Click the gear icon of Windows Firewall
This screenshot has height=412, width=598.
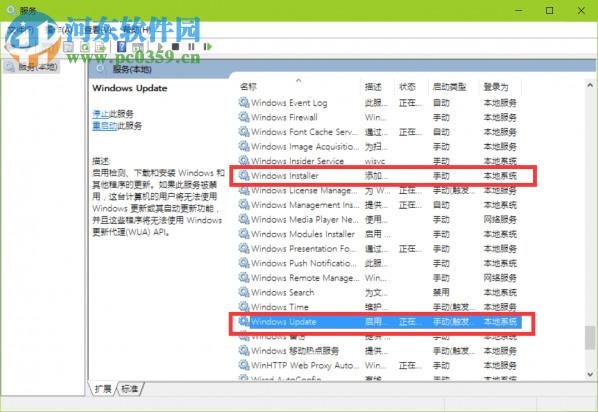(x=244, y=117)
